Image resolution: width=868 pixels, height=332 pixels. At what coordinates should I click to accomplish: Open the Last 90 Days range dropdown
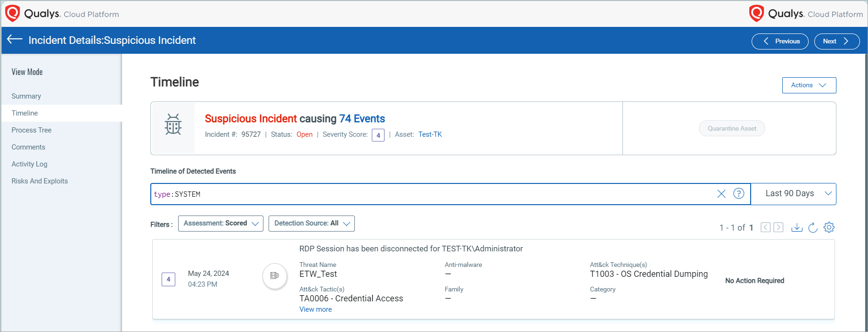793,194
